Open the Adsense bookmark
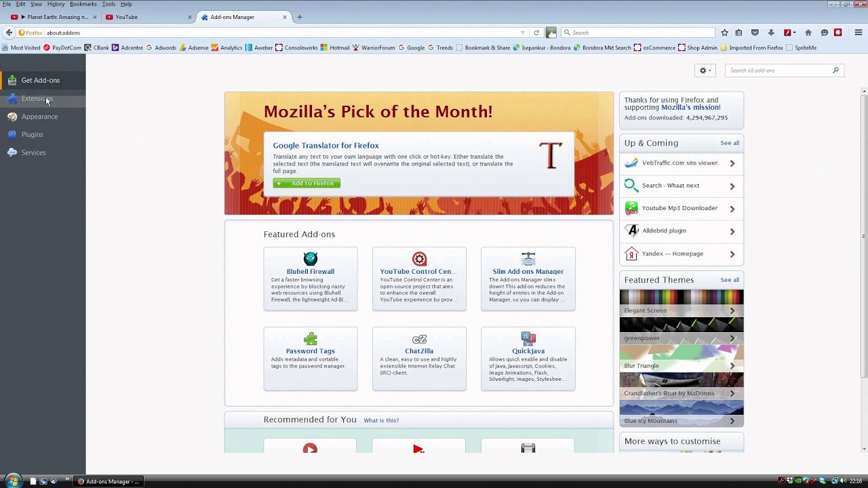Viewport: 868px width, 488px height. (x=194, y=48)
